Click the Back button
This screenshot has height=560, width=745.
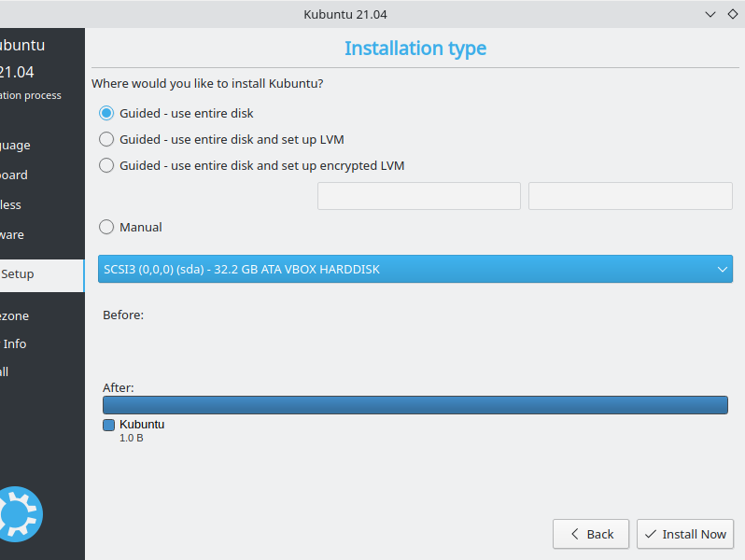pos(591,534)
